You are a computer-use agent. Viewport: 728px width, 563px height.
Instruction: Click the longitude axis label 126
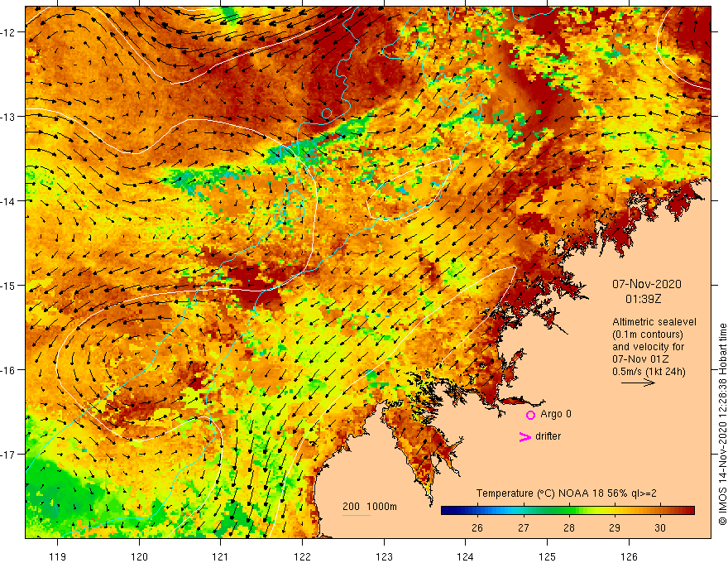629,556
